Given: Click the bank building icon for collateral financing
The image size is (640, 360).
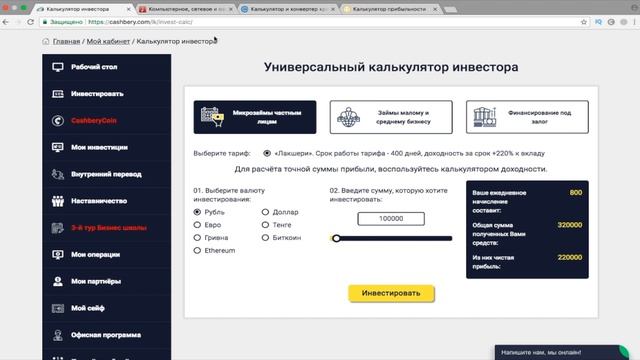Looking at the screenshot, I should click(484, 117).
